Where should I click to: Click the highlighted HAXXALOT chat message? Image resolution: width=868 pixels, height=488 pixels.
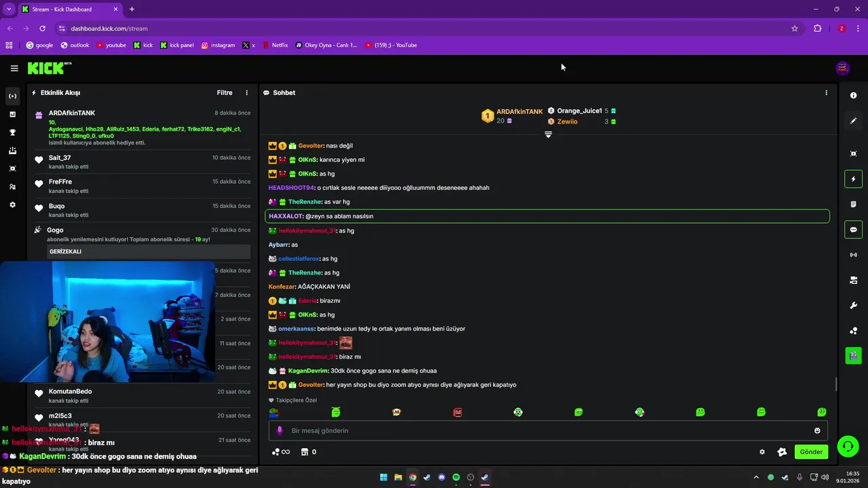coord(547,216)
